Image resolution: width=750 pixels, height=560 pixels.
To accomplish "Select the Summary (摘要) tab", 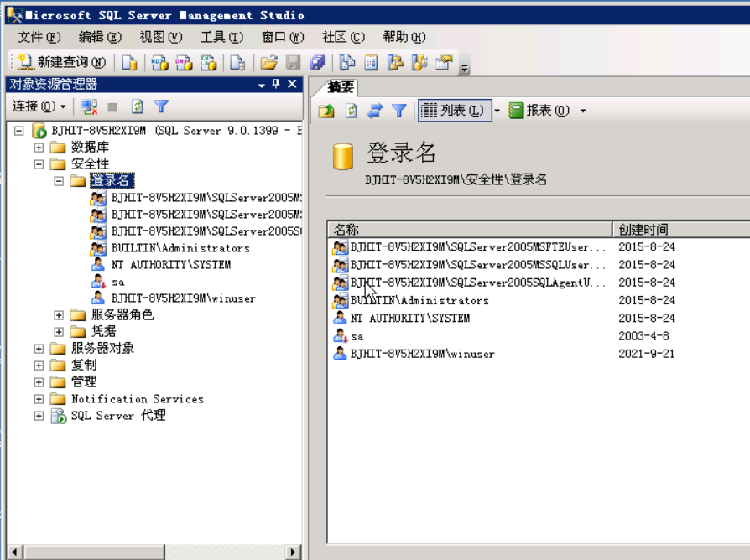I will click(341, 87).
